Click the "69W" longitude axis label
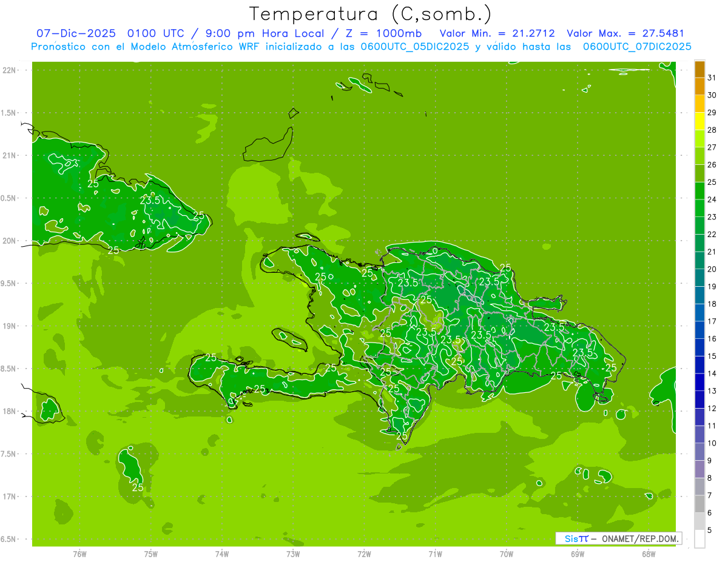The height and width of the screenshot is (562, 728). coord(578,554)
